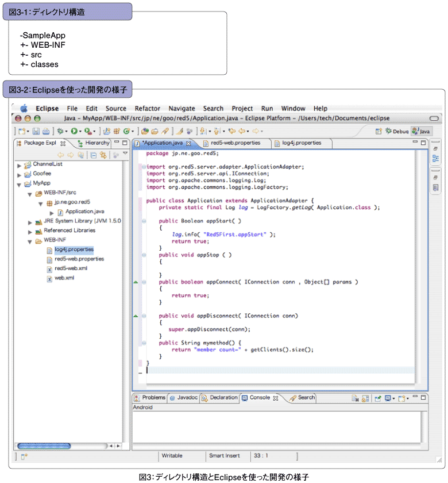Viewport: 448px width, 483px height.
Task: Click the Display Selected Console icon
Action: pyautogui.click(x=388, y=398)
